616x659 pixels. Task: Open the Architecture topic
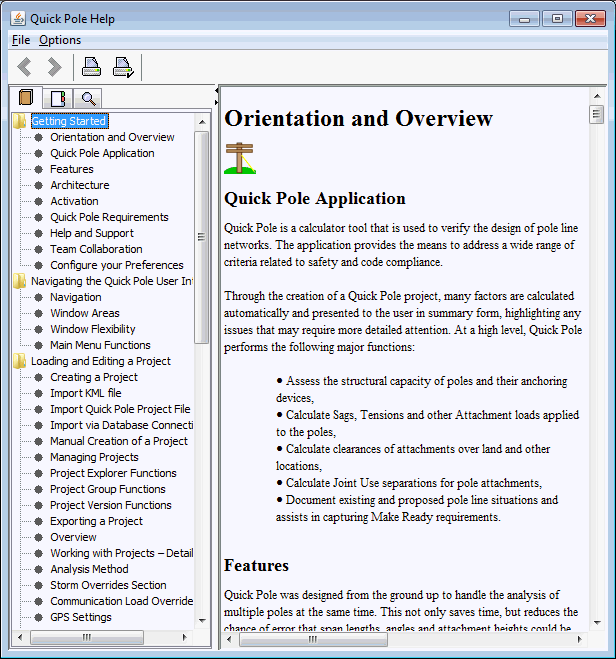80,185
